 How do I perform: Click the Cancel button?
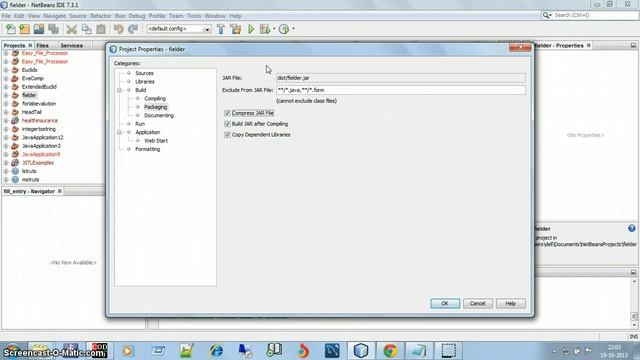pos(477,303)
